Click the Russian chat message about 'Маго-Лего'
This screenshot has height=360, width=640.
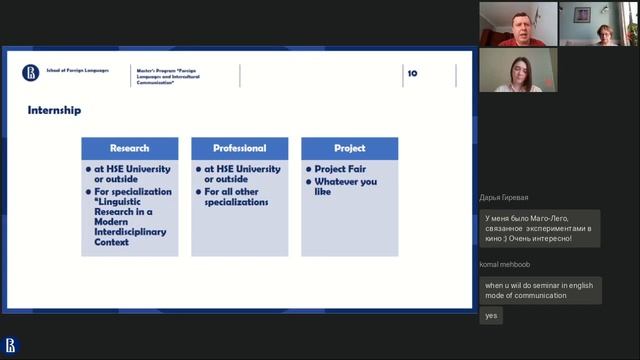pos(540,229)
